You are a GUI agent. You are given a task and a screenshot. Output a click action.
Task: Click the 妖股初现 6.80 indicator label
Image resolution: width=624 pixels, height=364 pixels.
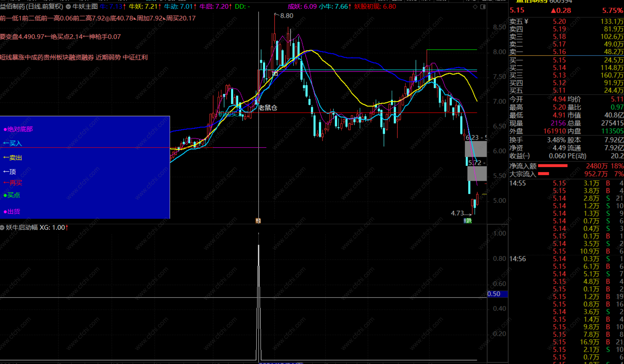click(x=375, y=7)
